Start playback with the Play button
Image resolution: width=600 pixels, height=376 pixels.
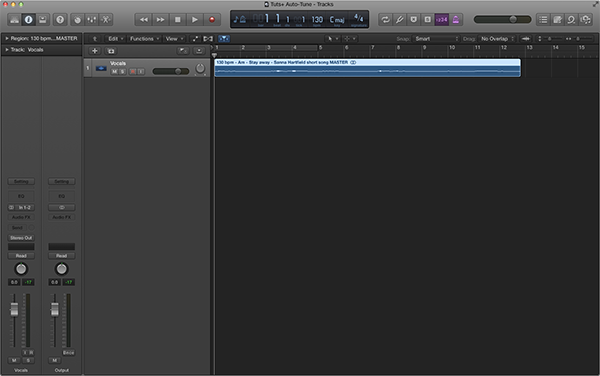(x=195, y=20)
